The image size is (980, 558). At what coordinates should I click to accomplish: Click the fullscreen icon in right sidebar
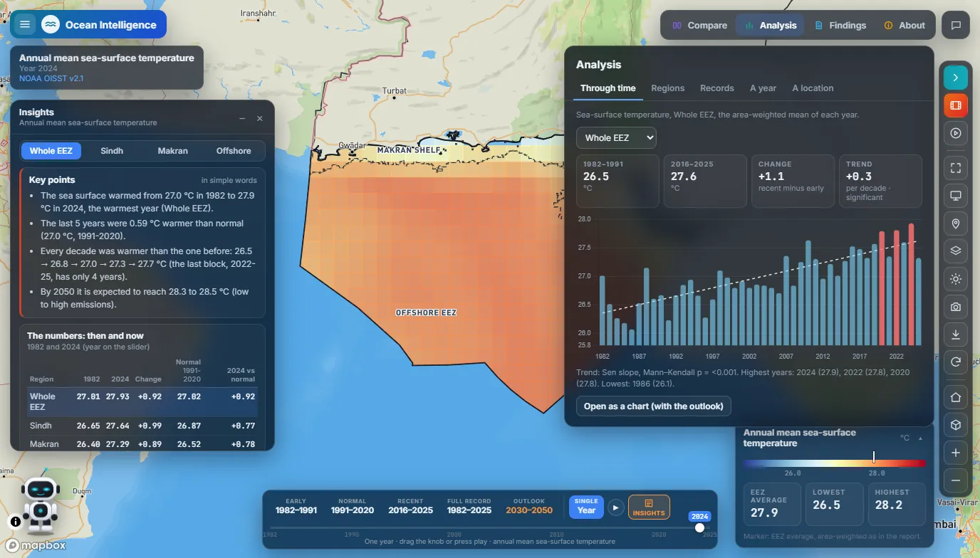956,168
